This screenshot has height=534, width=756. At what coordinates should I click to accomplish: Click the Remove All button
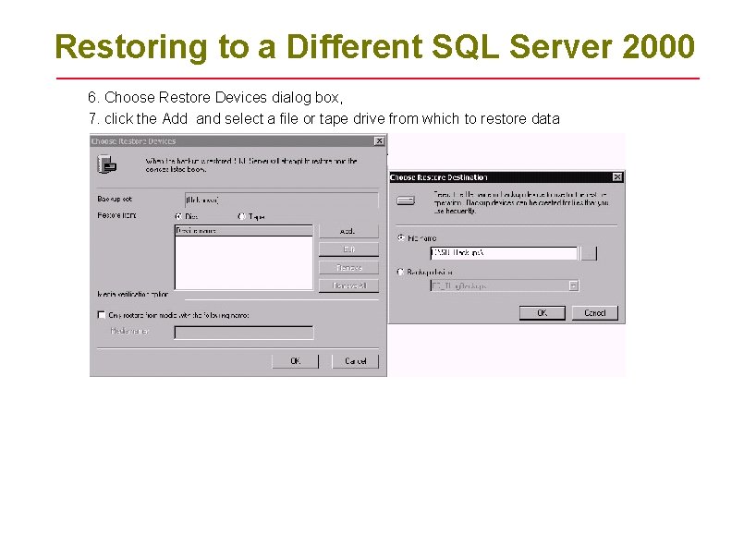pyautogui.click(x=348, y=285)
